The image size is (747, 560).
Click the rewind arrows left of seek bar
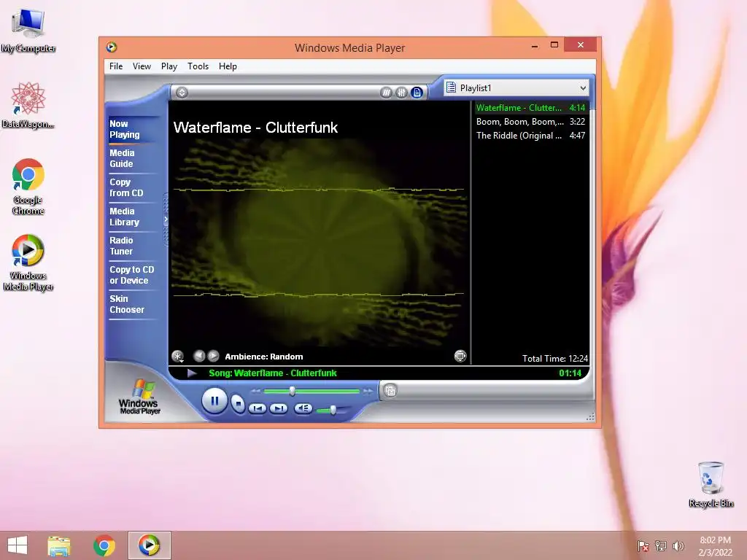point(255,391)
